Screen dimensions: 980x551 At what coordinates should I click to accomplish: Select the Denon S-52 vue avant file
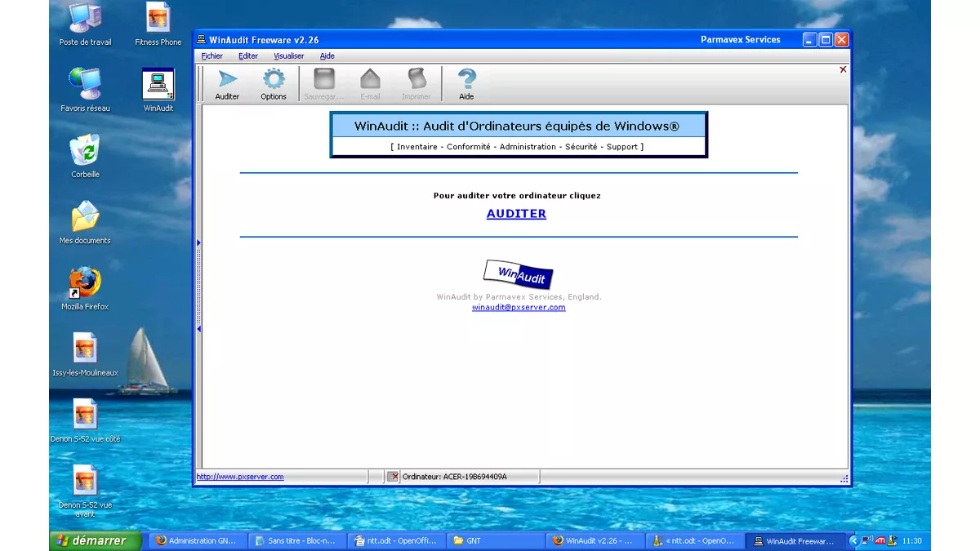[x=86, y=491]
